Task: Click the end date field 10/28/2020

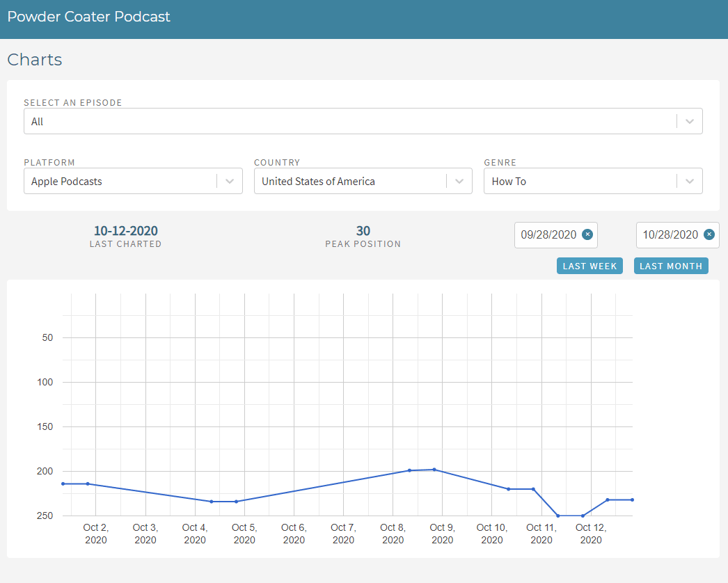Action: tap(677, 235)
